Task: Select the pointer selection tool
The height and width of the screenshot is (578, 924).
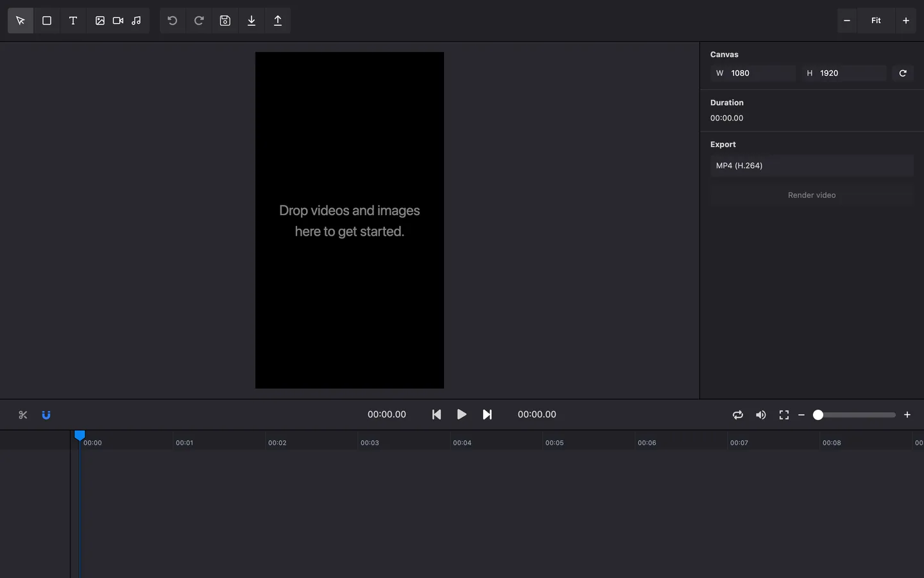Action: point(21,21)
